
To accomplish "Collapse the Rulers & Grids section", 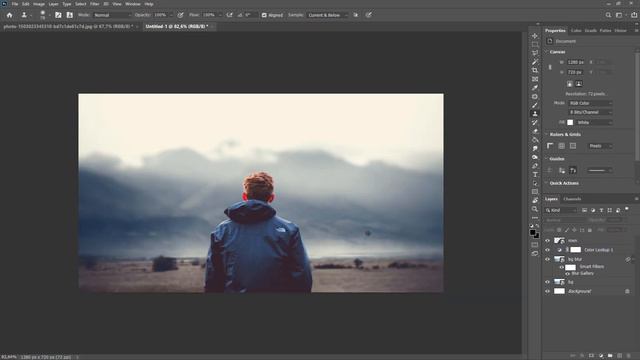I will [x=547, y=134].
